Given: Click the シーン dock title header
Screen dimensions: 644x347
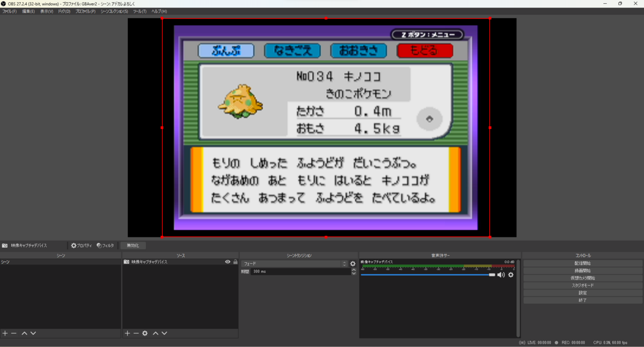Looking at the screenshot, I should (61, 255).
